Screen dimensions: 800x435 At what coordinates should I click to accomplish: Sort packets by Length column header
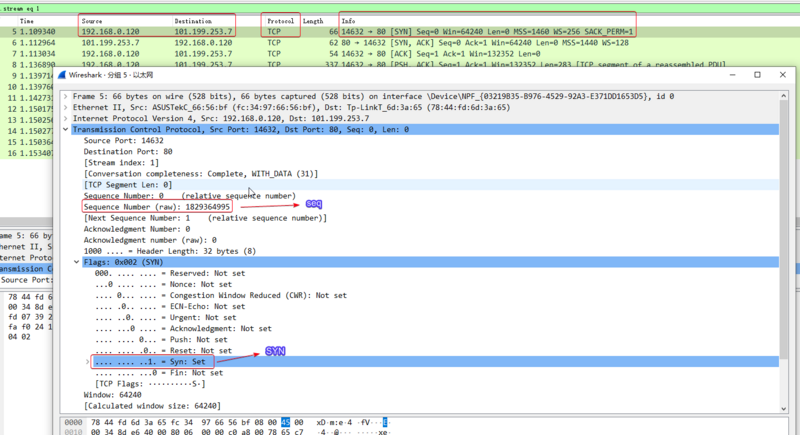click(313, 21)
